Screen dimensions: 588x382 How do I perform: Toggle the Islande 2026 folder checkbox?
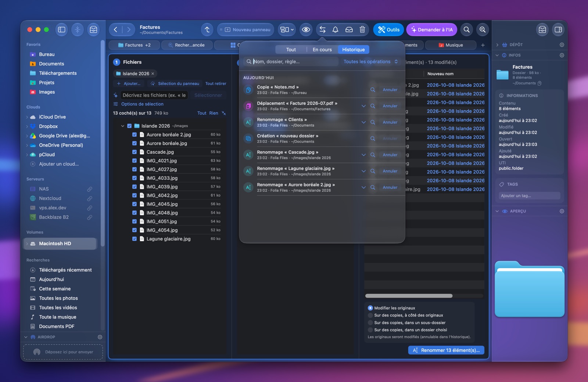129,126
